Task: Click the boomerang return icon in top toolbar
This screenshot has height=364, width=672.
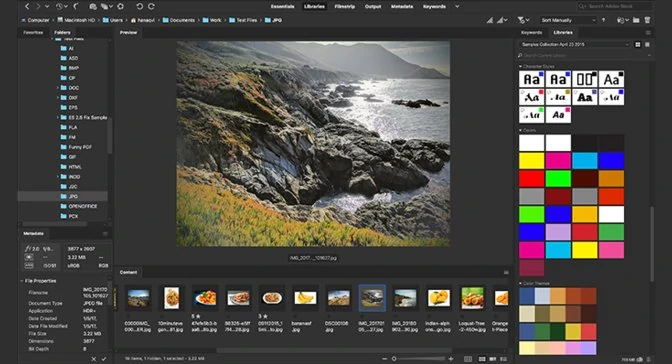Action: point(77,6)
